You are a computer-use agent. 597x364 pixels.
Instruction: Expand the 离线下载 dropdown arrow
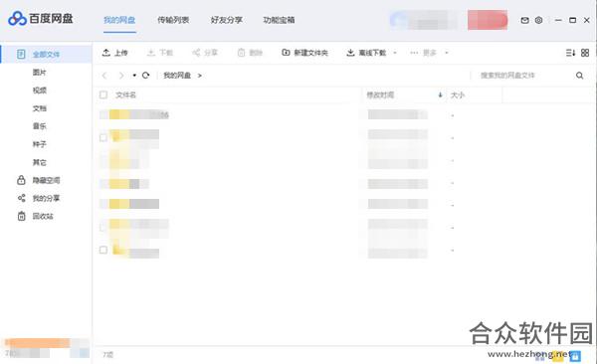(x=395, y=53)
